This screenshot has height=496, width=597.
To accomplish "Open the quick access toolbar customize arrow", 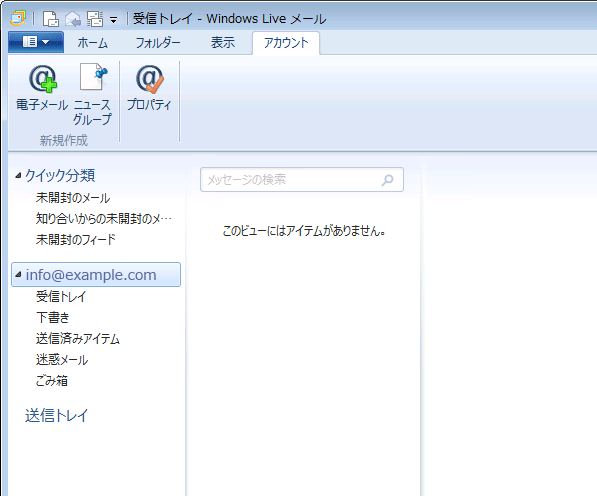I will click(x=113, y=20).
